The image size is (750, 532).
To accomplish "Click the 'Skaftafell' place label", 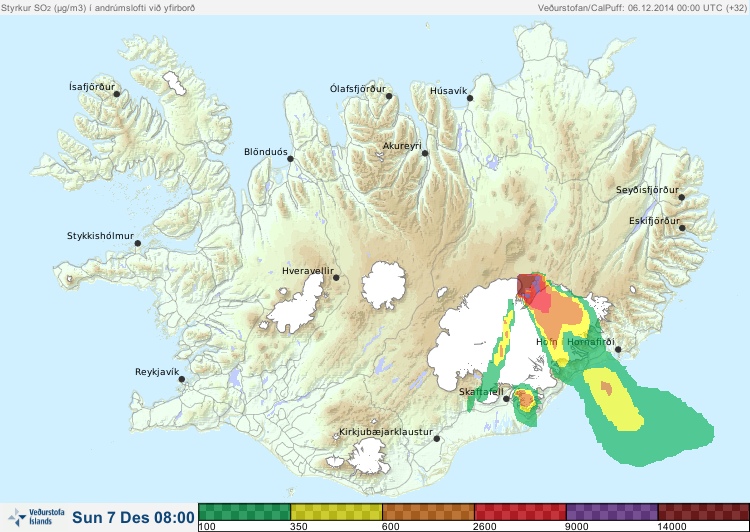I will [x=481, y=392].
